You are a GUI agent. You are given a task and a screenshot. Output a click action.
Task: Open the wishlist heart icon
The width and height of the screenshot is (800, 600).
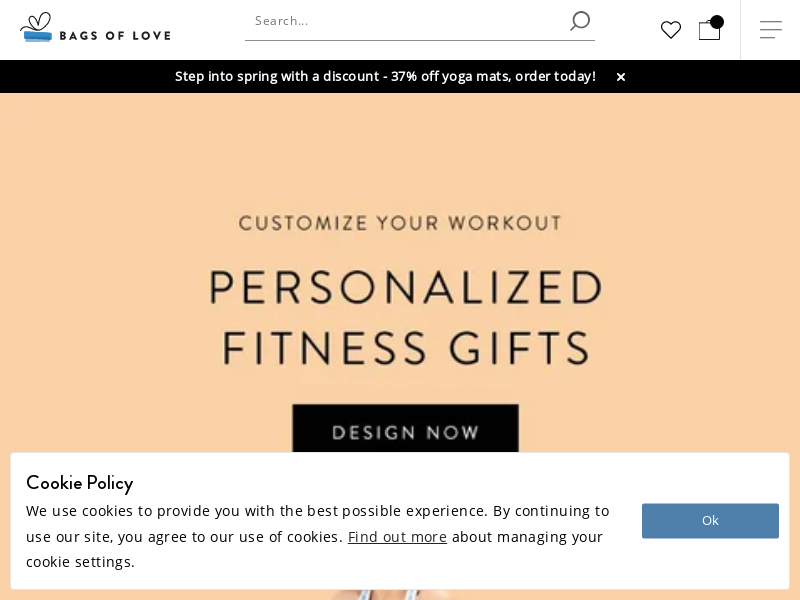670,30
